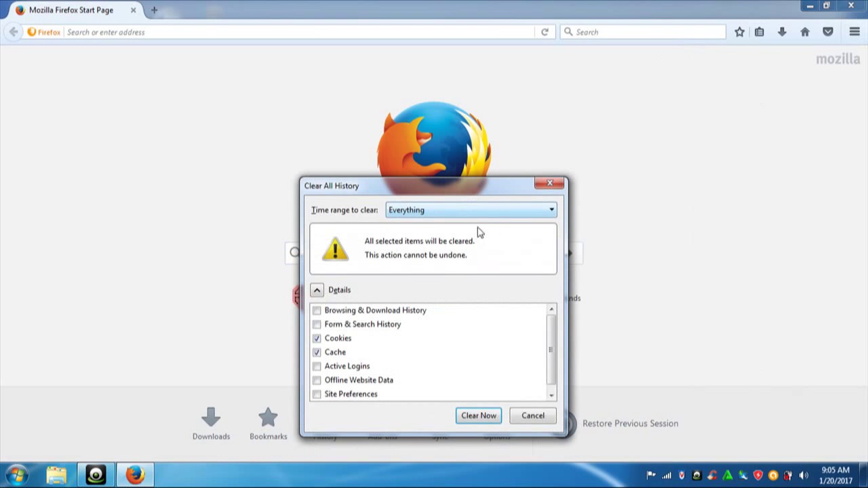Open the camera app on the taskbar

click(x=96, y=475)
